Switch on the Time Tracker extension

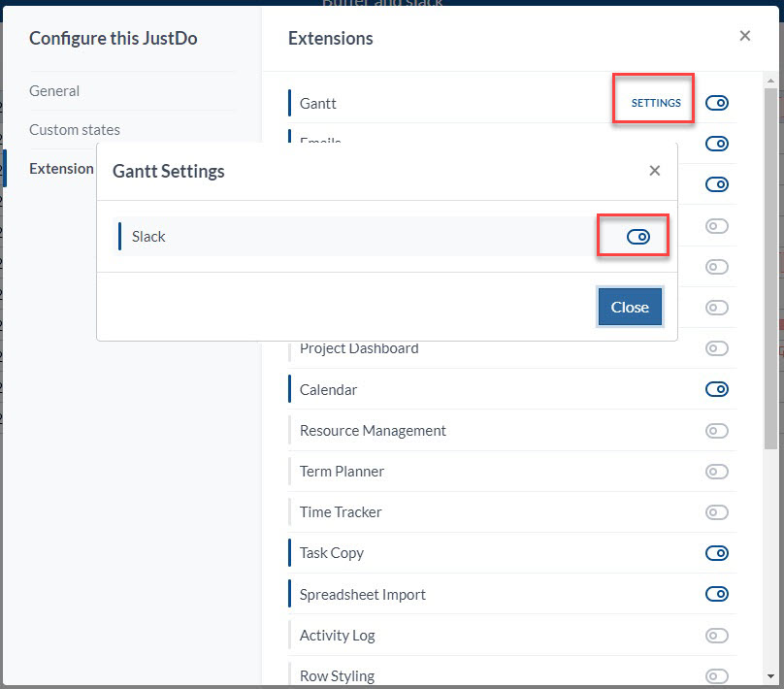pyautogui.click(x=716, y=512)
